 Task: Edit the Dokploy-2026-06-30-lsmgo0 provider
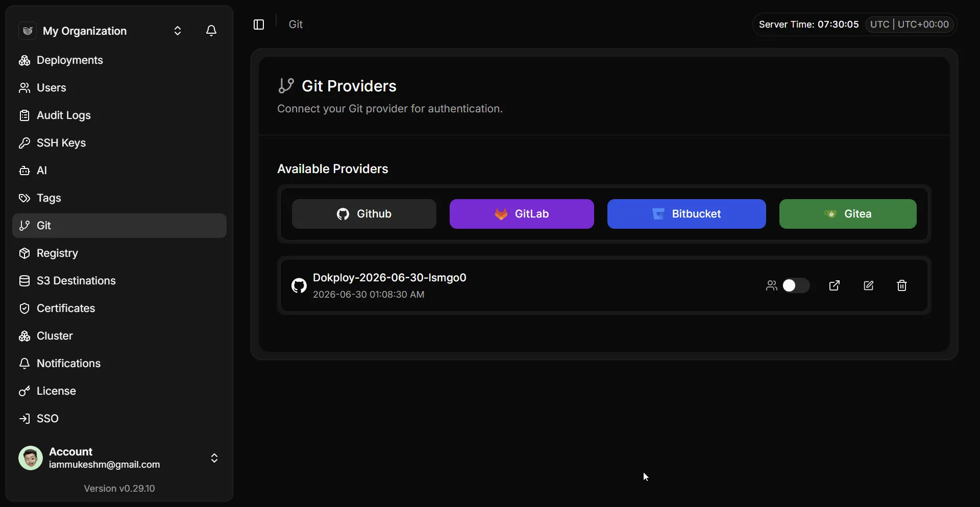[869, 285]
